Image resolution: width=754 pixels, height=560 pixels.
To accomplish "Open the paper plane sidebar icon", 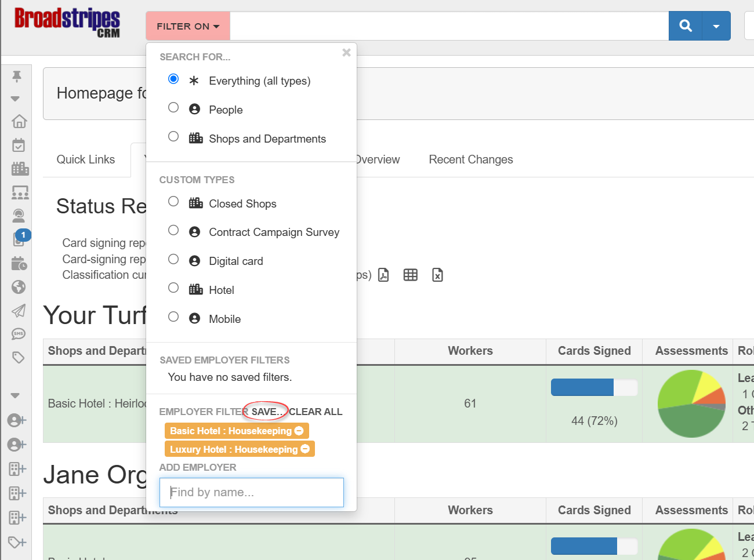I will pyautogui.click(x=19, y=311).
